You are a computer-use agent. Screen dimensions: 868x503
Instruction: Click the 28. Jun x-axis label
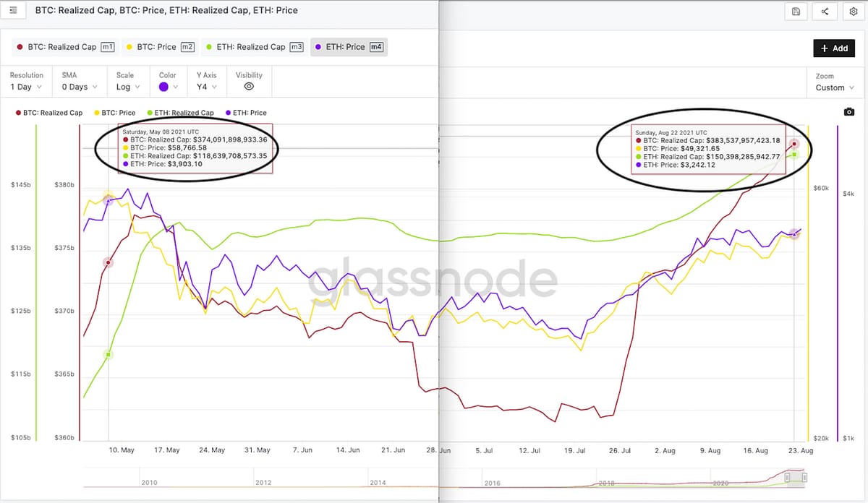tap(438, 450)
